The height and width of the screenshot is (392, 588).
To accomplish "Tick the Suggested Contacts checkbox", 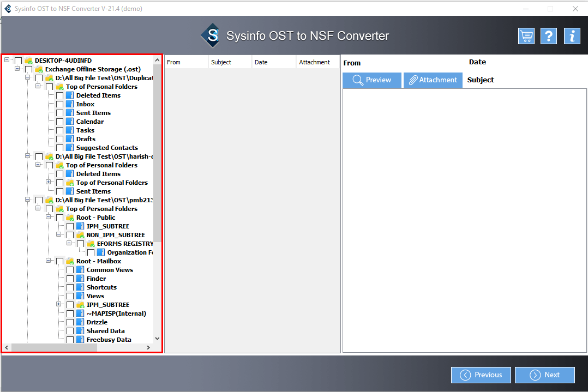I will coord(59,148).
